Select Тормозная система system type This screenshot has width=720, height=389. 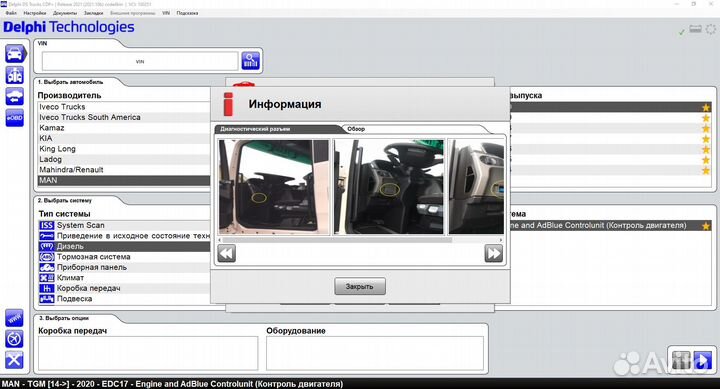pos(124,257)
